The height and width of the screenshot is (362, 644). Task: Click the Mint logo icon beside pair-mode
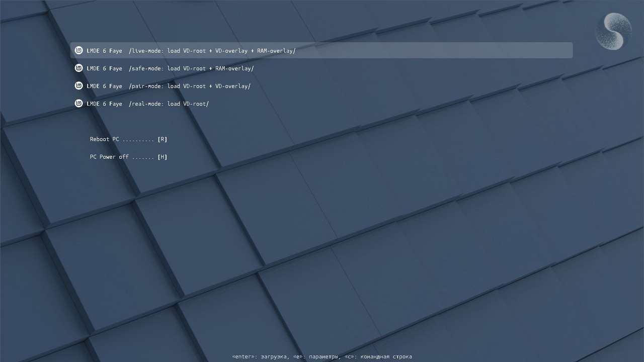(x=78, y=85)
